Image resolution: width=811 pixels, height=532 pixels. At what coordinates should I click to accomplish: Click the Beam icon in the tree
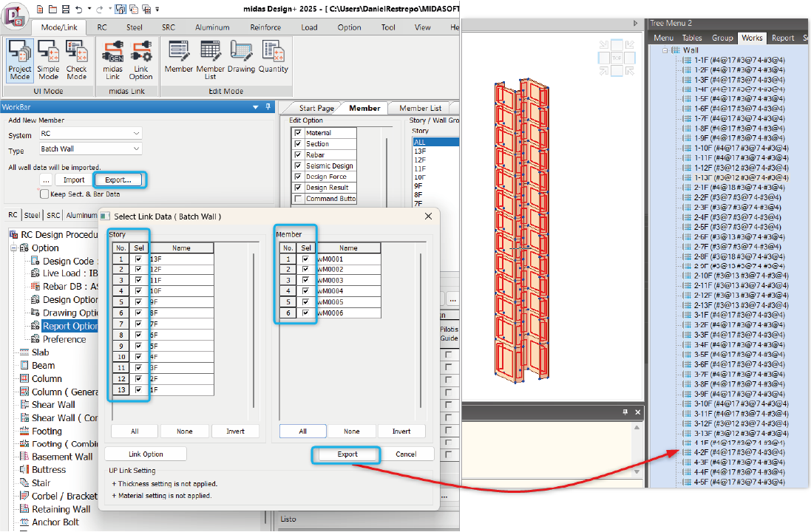coord(24,366)
